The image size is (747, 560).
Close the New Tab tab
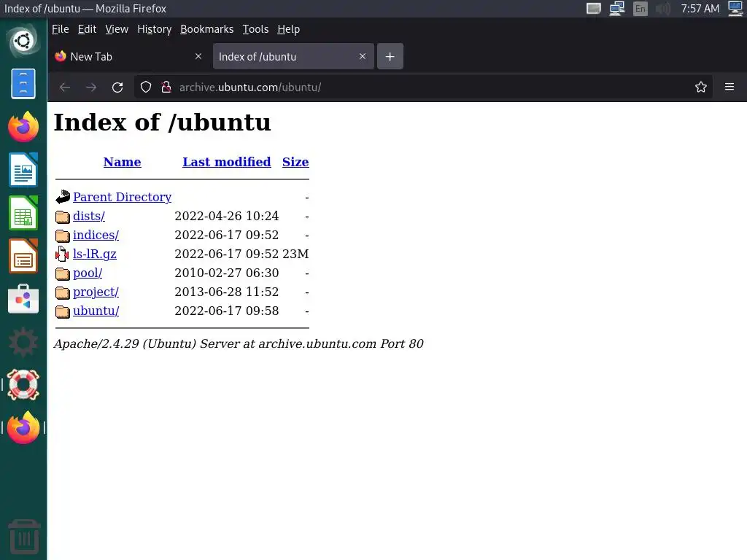tap(198, 57)
